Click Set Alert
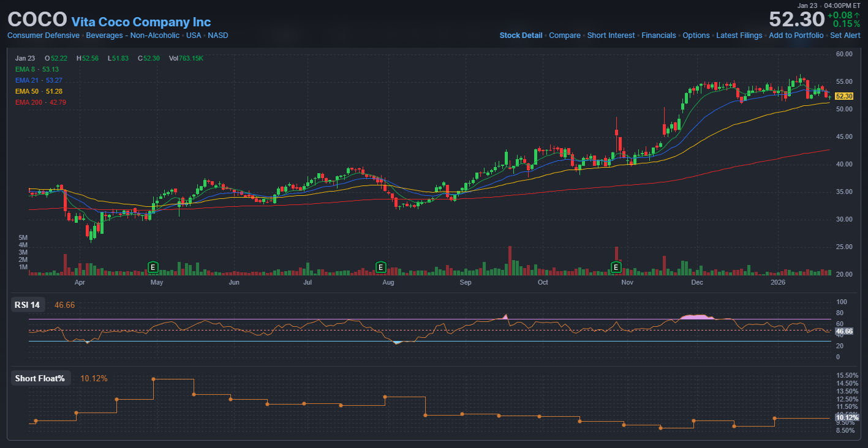 pos(845,35)
